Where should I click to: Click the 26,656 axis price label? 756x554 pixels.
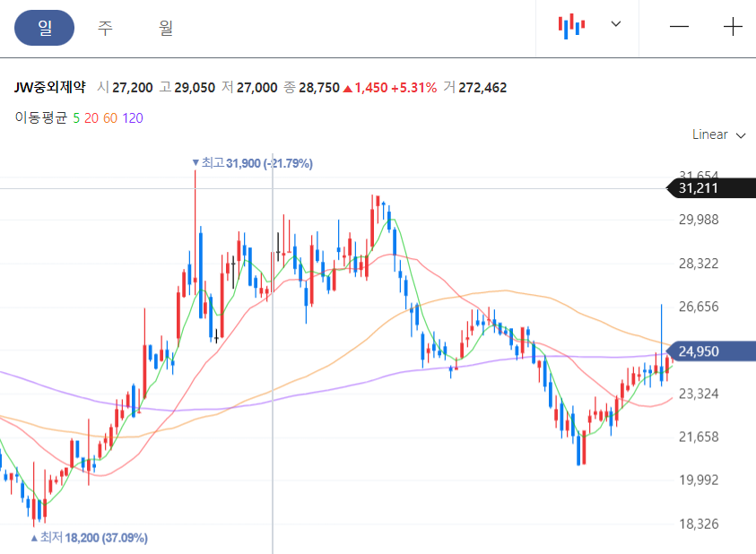coord(699,307)
